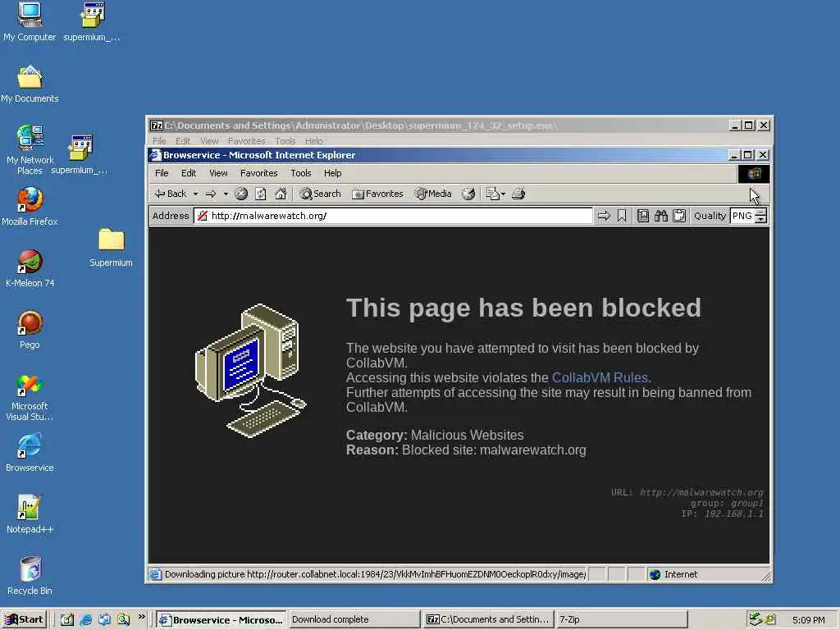Screen dimensions: 840x630
Task: Open the Search pane in Internet Explorer
Action: [x=321, y=194]
